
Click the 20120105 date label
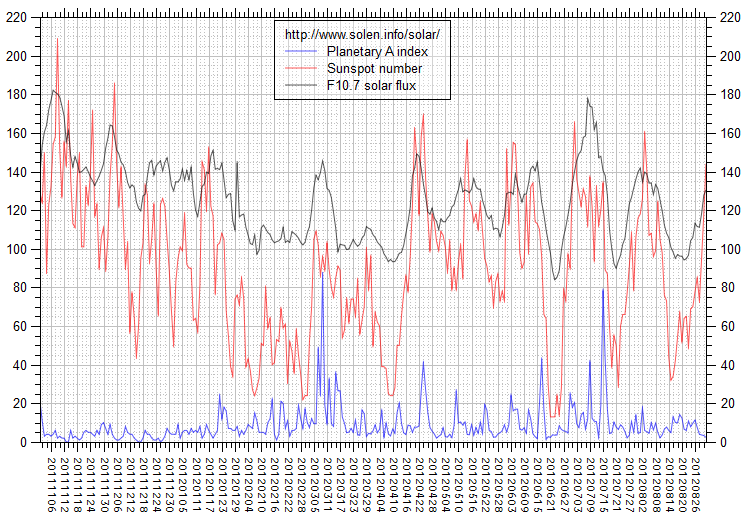[182, 485]
